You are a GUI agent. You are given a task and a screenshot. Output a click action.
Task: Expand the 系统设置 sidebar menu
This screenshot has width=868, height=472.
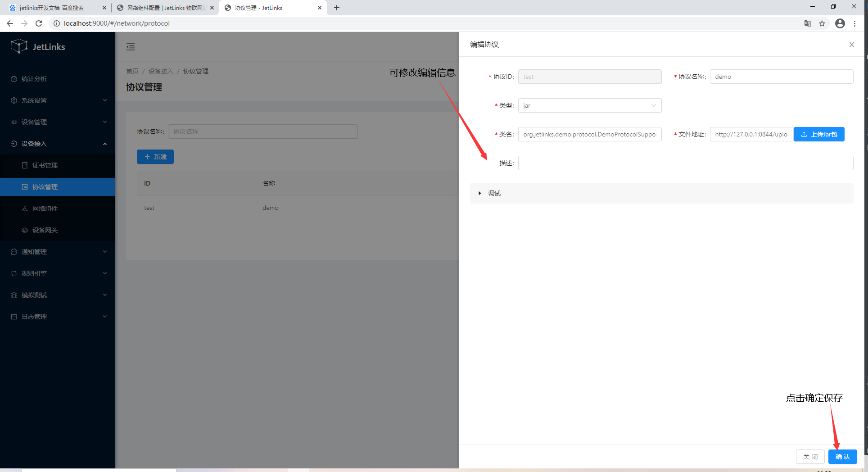pos(58,100)
